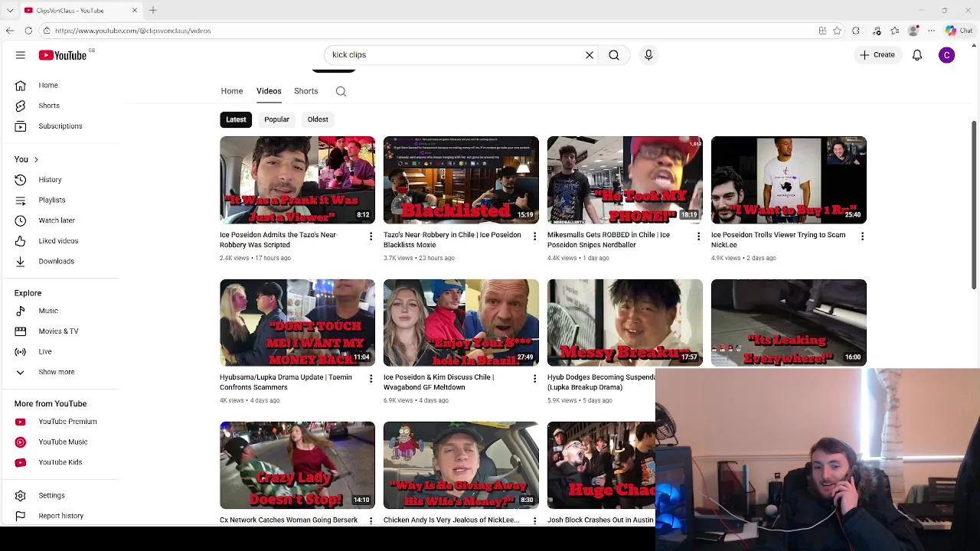Open options menu for Hyubsama/Lupka Drama Update video
Viewport: 980px width, 551px height.
[371, 379]
